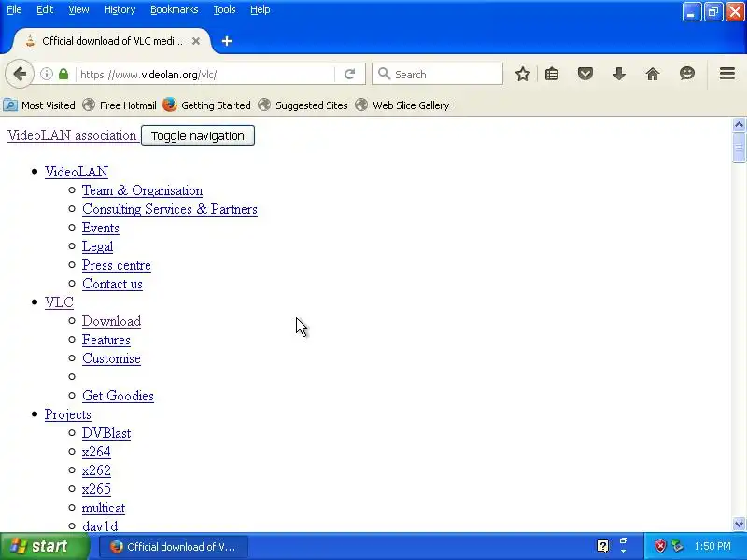Open the dav1d project link
This screenshot has height=560, width=747.
tap(100, 526)
